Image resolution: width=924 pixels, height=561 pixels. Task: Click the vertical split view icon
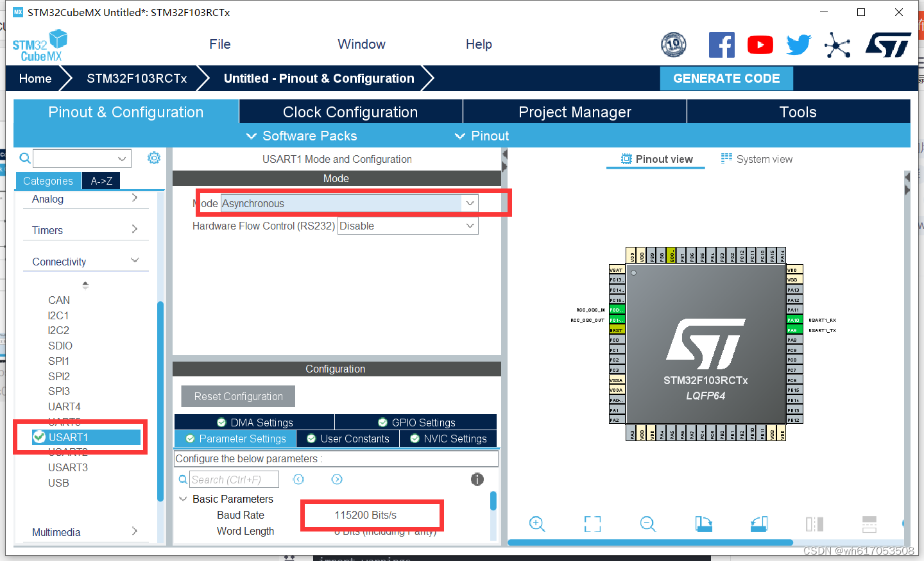click(x=814, y=524)
